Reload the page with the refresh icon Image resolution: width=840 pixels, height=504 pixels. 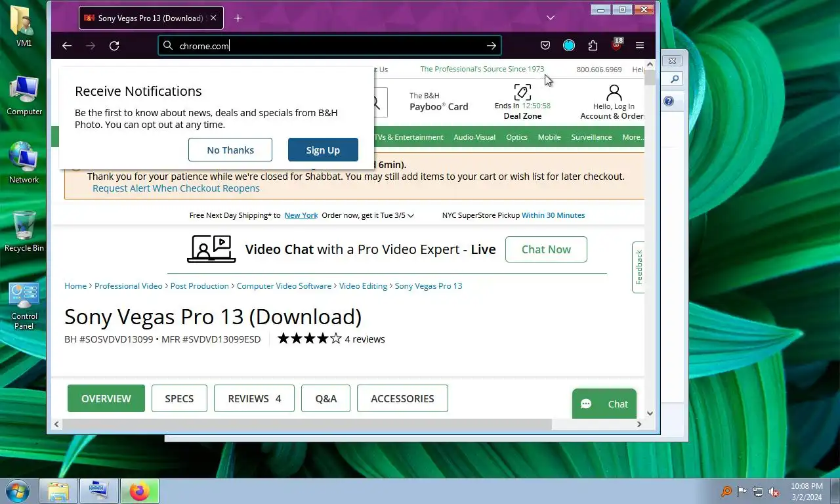coord(114,45)
